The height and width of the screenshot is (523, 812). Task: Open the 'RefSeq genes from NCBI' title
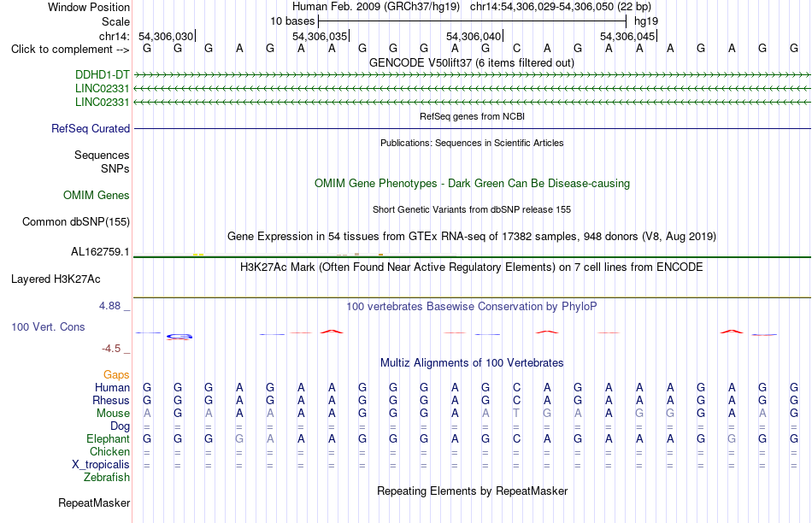472,116
